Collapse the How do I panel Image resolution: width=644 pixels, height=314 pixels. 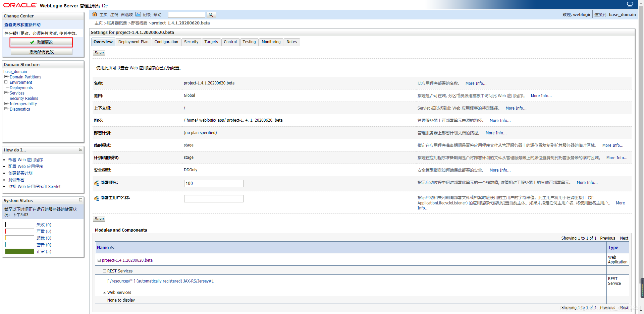pos(80,149)
